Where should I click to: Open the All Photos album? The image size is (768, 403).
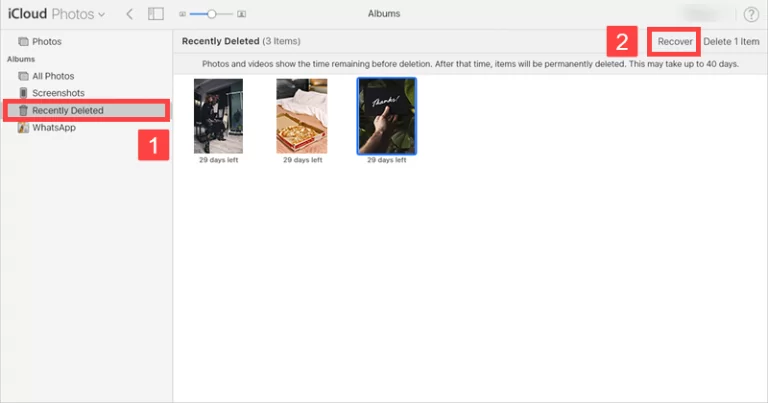coord(52,76)
